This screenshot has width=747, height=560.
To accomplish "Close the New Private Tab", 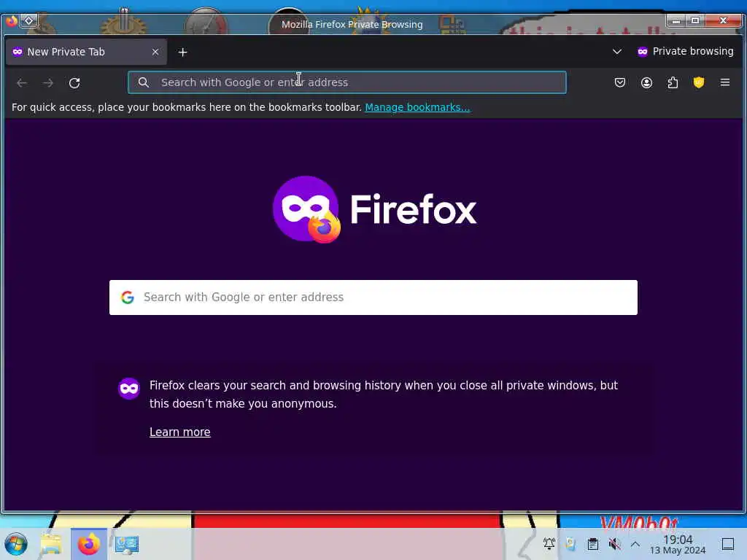I will pyautogui.click(x=155, y=52).
